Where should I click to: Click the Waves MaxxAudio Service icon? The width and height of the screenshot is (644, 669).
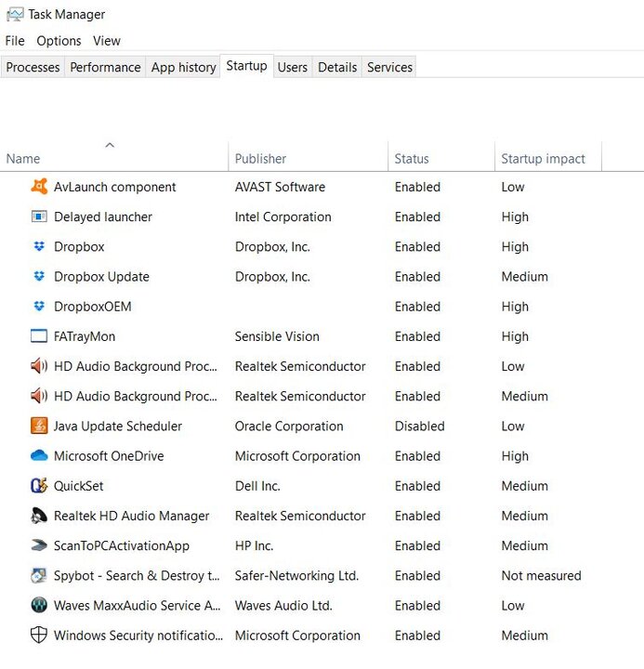(x=39, y=606)
